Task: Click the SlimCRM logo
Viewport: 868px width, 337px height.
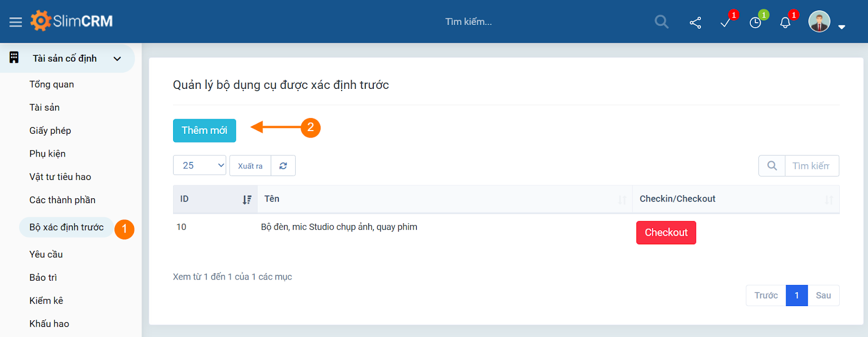Action: (72, 21)
